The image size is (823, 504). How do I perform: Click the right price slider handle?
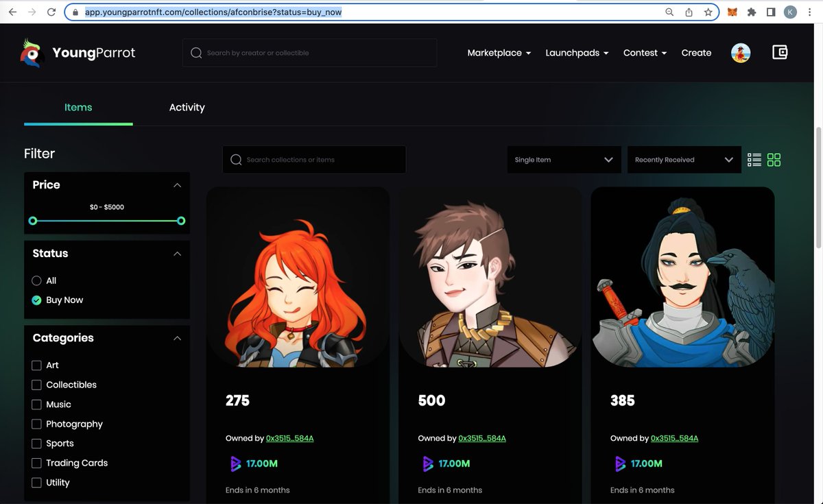(181, 221)
